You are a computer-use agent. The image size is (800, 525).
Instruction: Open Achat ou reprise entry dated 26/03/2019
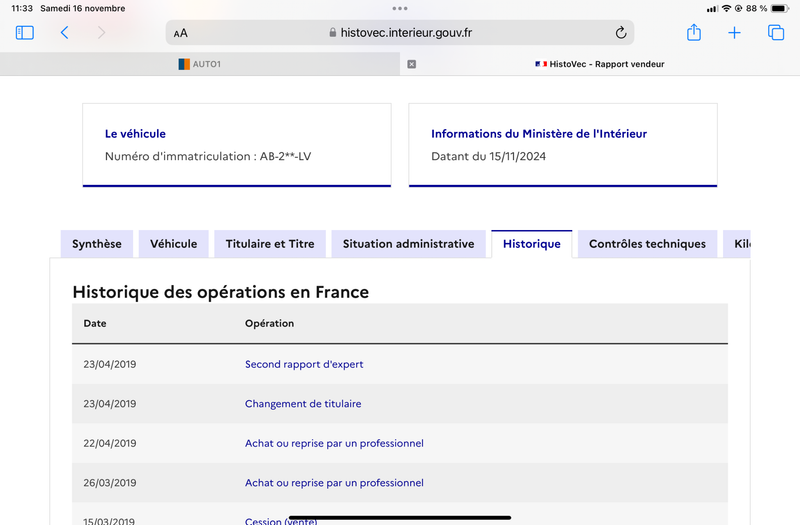[334, 483]
